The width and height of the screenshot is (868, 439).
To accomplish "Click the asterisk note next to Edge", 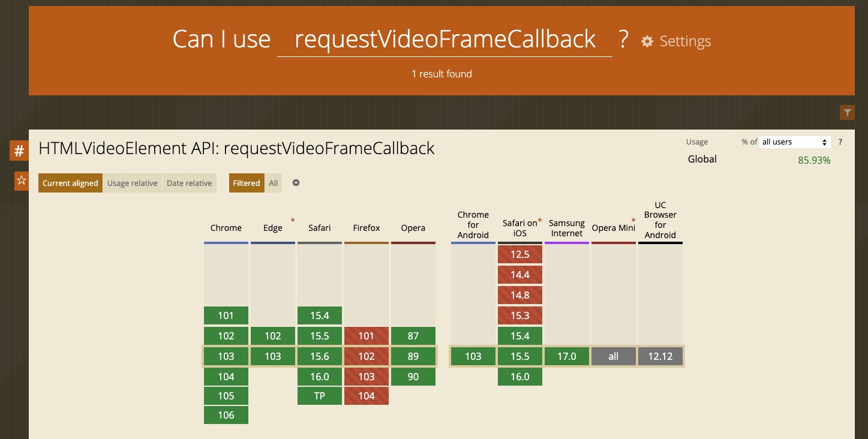I will point(293,221).
